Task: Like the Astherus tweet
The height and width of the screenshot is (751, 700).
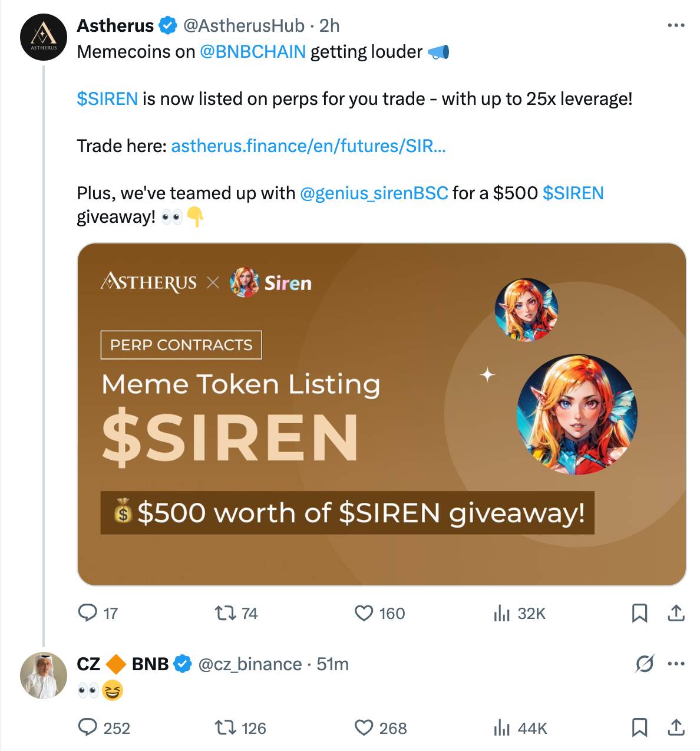Action: pyautogui.click(x=364, y=614)
